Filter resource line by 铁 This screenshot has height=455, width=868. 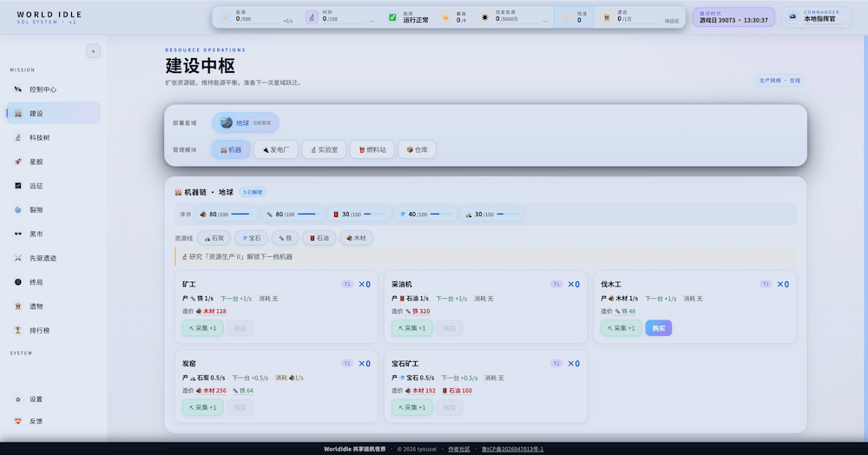pyautogui.click(x=285, y=238)
